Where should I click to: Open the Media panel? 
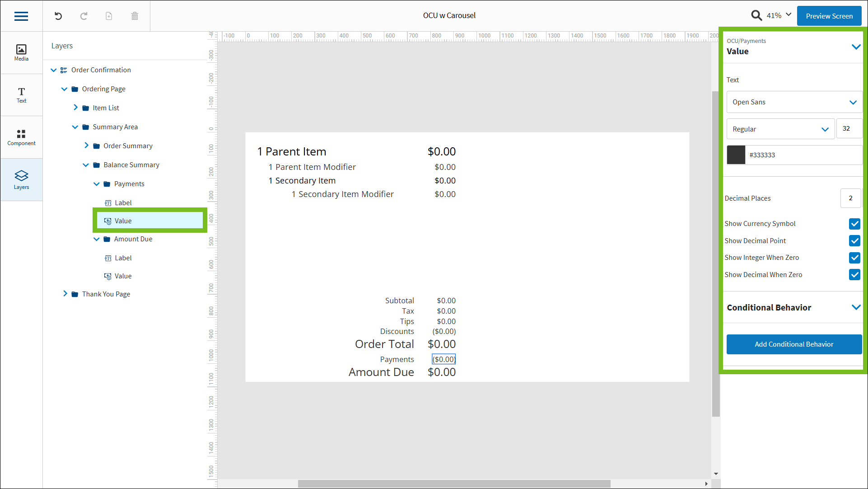[x=21, y=52]
